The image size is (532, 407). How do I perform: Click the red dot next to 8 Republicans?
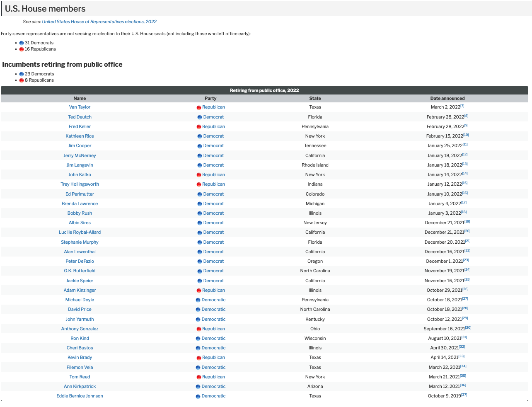point(22,80)
